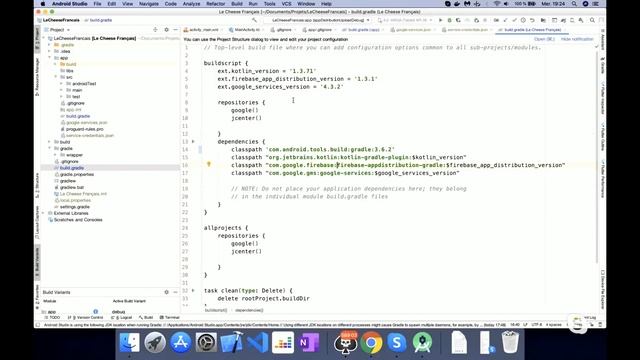The height and width of the screenshot is (360, 640).
Task: Expand the .idea folder
Action: [x=49, y=51]
